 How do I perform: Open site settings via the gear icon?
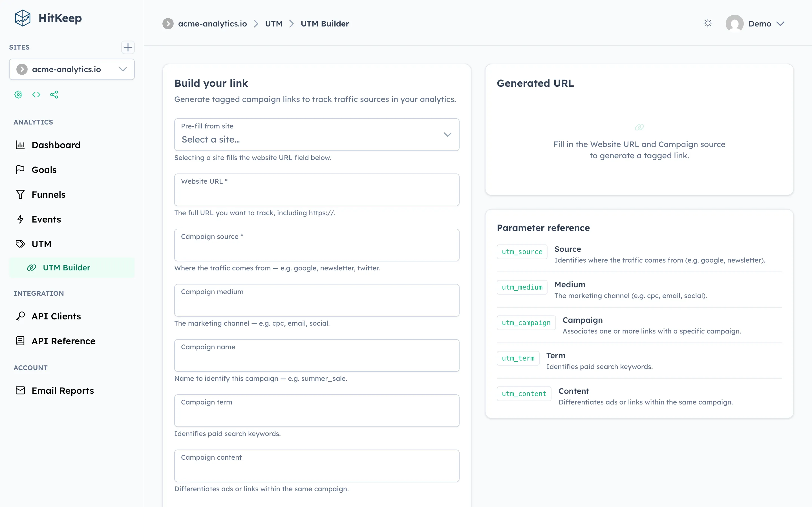pyautogui.click(x=18, y=95)
